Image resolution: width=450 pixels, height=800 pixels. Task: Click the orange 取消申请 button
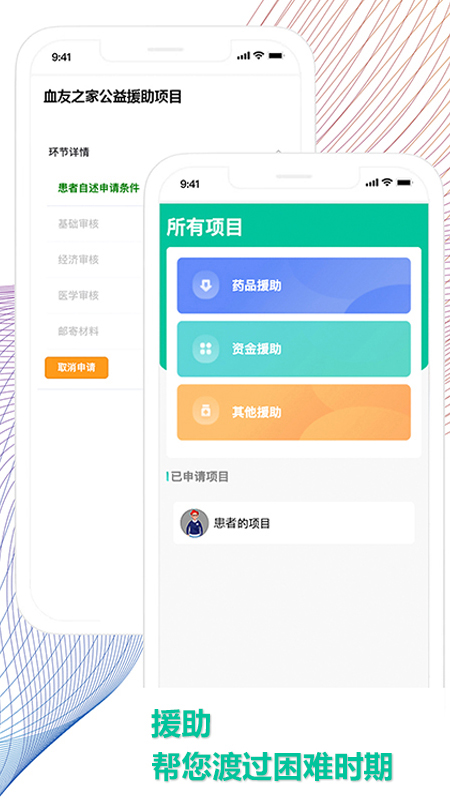[77, 367]
